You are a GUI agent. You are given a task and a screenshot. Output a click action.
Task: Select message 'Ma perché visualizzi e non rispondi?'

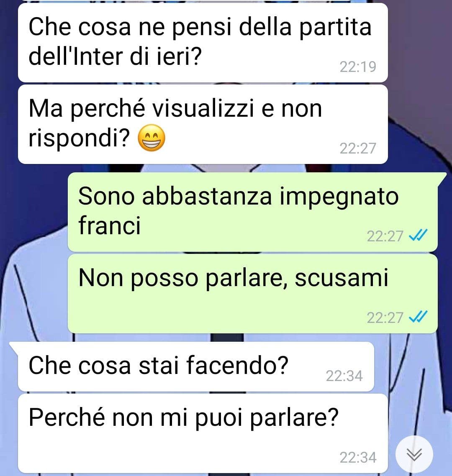pos(203,125)
